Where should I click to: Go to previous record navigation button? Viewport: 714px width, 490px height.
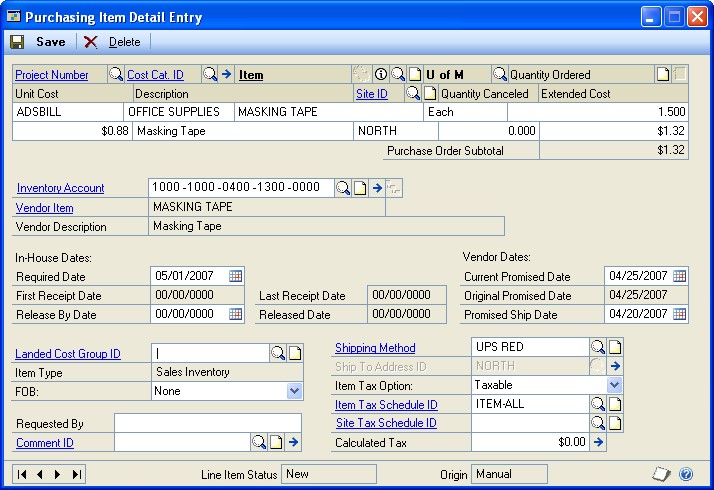pyautogui.click(x=40, y=475)
